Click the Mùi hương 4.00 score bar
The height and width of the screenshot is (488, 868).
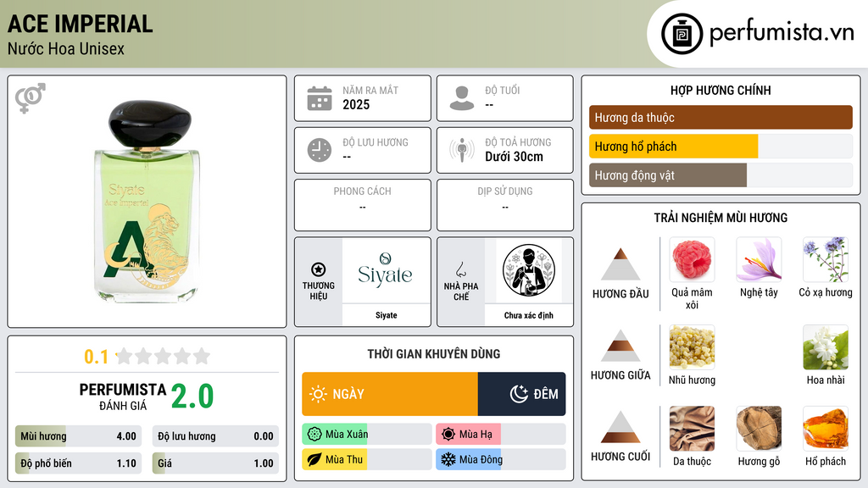pos(78,436)
